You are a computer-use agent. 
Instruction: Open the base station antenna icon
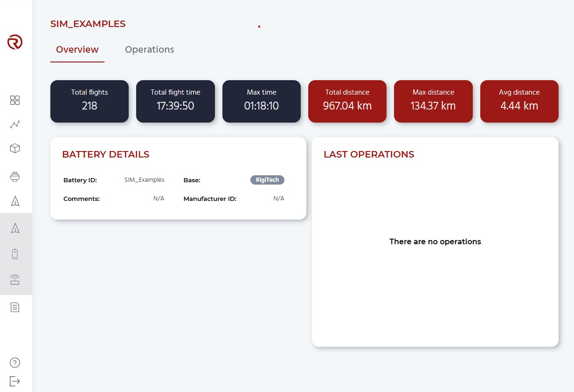[x=15, y=279]
